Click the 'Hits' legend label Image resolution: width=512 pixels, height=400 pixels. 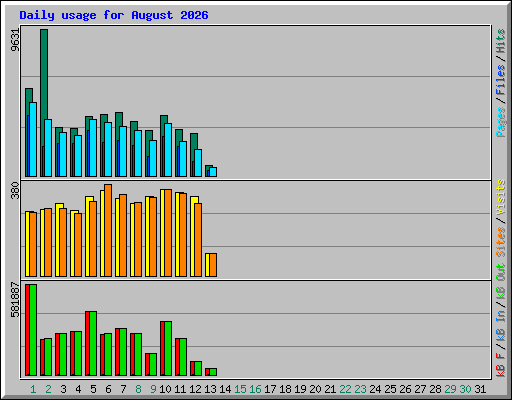click(500, 41)
